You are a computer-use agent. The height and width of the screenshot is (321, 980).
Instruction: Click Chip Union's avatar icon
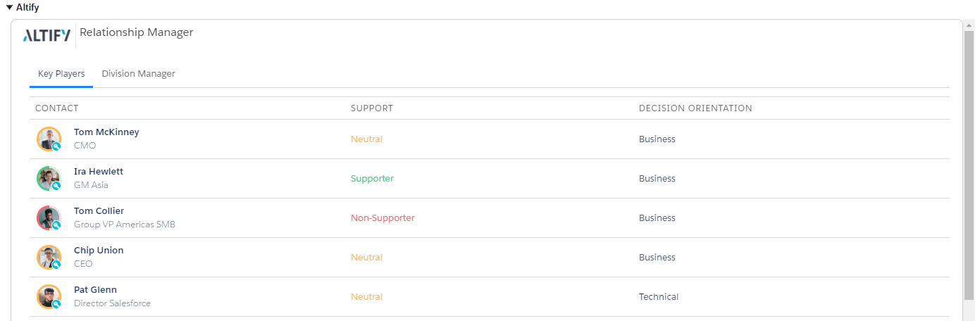click(x=49, y=257)
